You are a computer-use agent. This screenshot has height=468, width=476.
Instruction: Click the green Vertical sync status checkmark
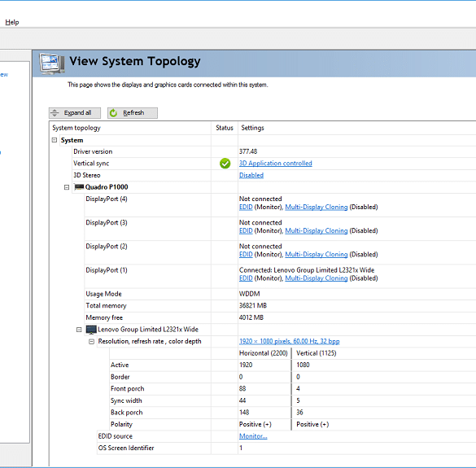225,164
